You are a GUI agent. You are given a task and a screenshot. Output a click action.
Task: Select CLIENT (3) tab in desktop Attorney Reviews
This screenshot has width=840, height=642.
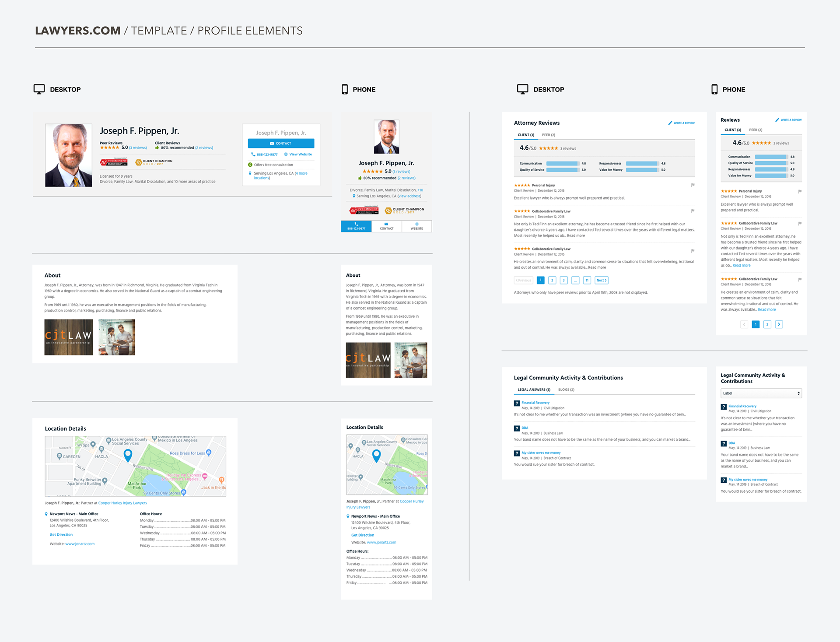526,135
